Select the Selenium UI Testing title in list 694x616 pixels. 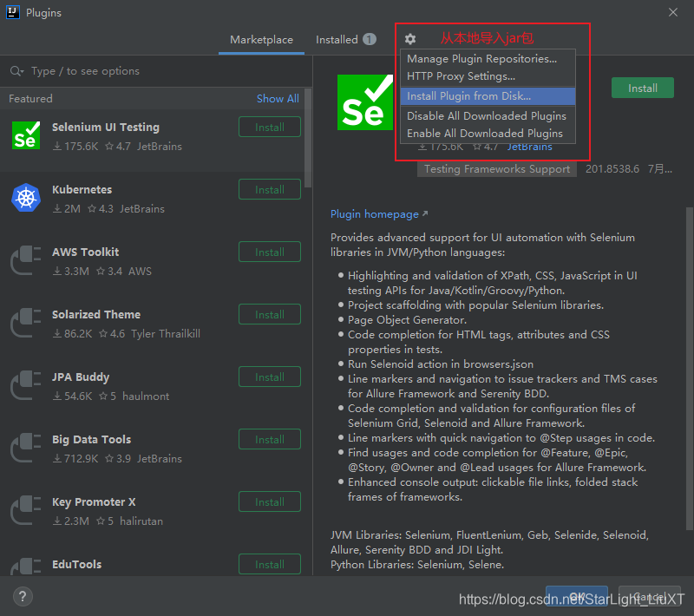point(106,127)
